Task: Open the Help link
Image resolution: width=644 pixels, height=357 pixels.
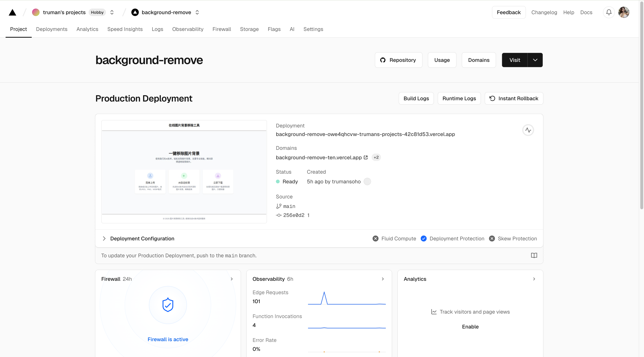Action: [568, 12]
